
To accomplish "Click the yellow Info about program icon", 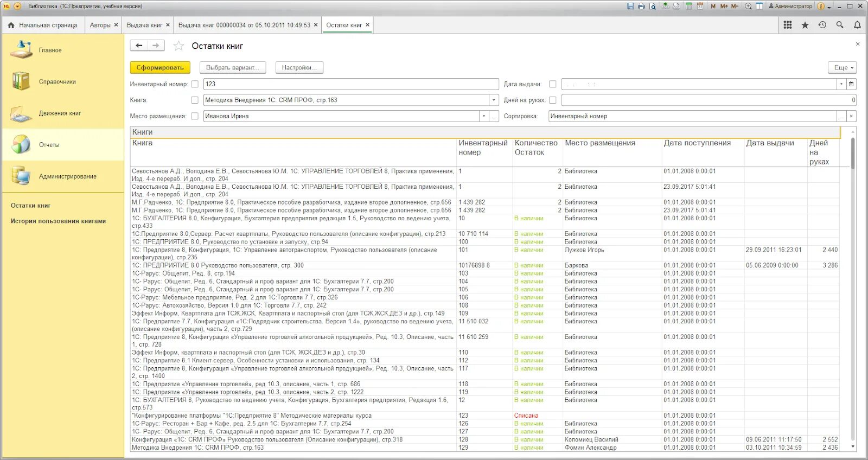I will pos(821,6).
